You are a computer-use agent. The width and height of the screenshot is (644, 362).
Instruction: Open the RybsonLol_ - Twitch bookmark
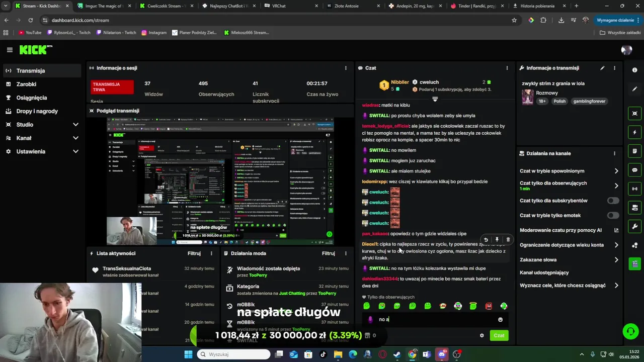(x=68, y=33)
